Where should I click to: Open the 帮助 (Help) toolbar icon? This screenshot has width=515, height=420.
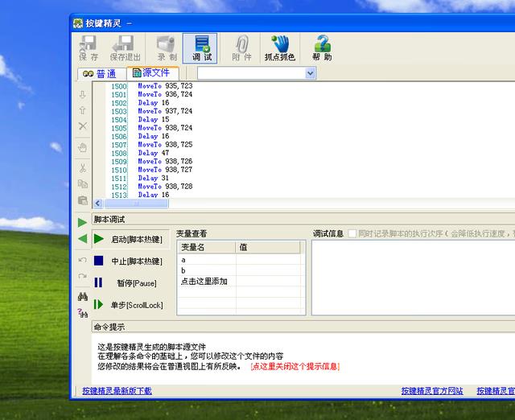click(x=322, y=48)
